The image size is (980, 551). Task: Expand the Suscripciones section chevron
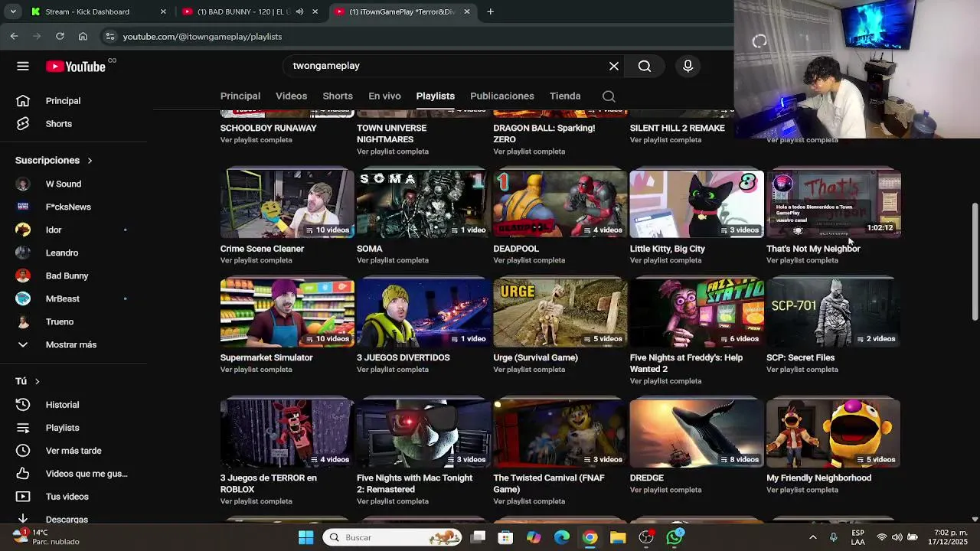point(90,161)
